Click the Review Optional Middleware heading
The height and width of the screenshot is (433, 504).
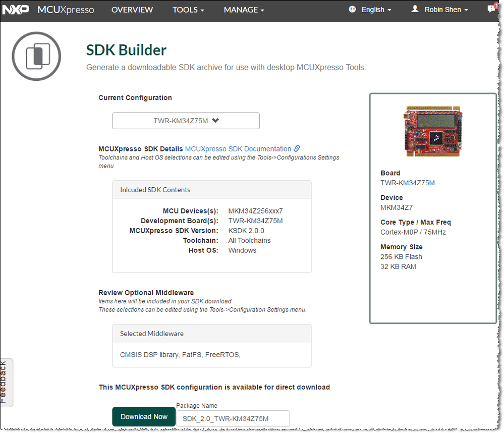coord(146,293)
